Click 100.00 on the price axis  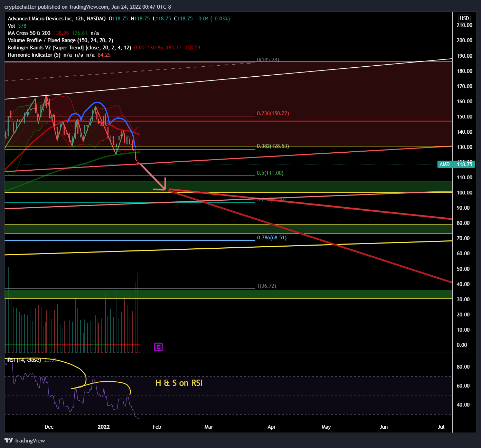pos(464,193)
